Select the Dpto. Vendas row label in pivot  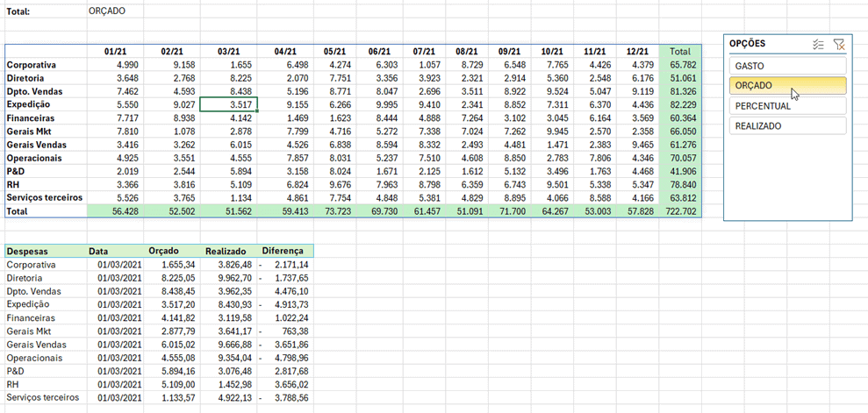pyautogui.click(x=46, y=91)
